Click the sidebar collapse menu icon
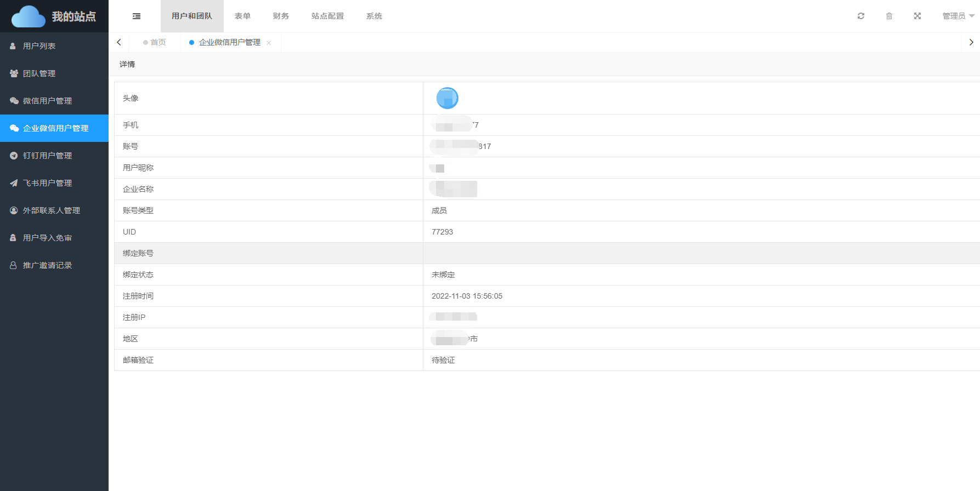980x491 pixels. pyautogui.click(x=137, y=16)
